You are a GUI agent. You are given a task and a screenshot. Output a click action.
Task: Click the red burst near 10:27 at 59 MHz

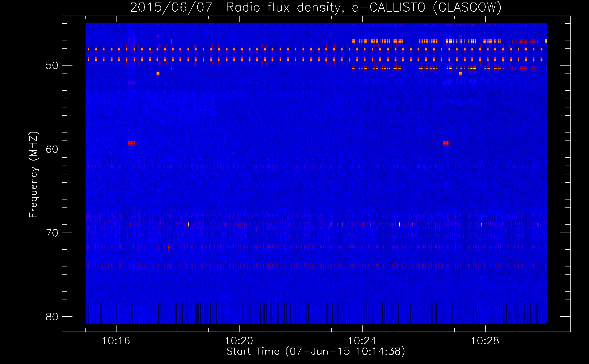tap(446, 143)
